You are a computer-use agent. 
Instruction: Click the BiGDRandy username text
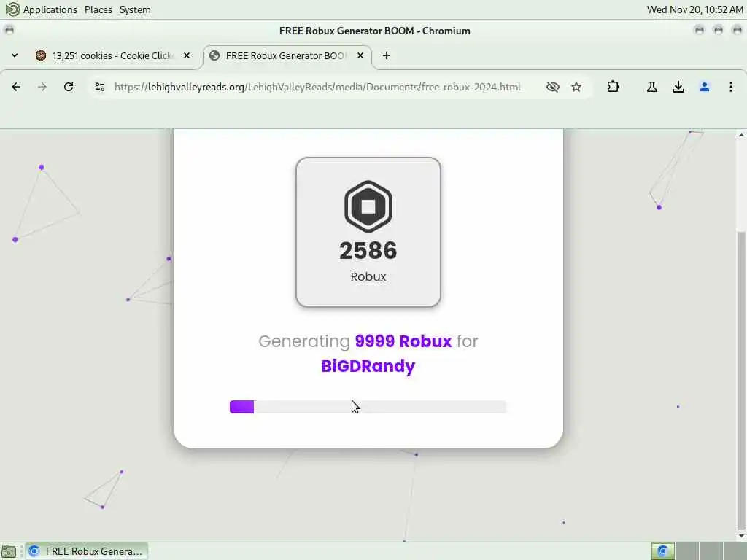pyautogui.click(x=368, y=366)
